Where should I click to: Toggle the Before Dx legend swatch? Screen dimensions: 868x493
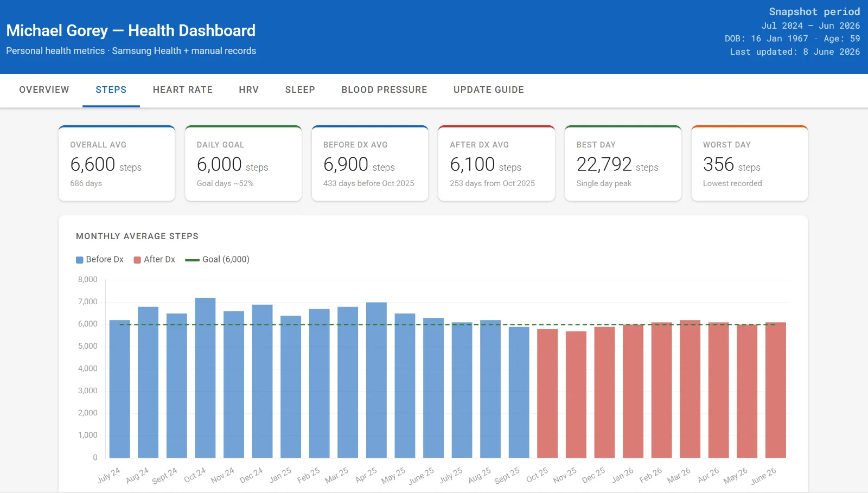click(x=80, y=260)
